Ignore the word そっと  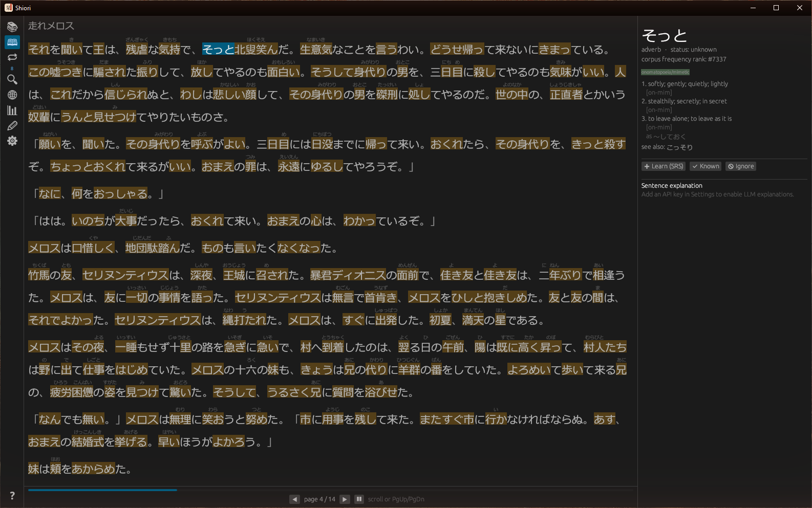coord(741,166)
